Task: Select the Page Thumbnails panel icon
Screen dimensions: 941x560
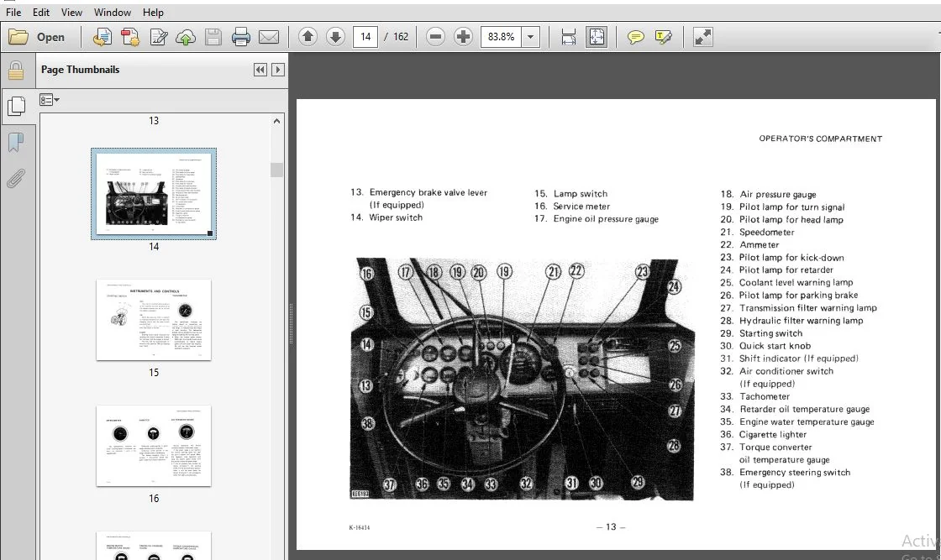Action: click(16, 107)
